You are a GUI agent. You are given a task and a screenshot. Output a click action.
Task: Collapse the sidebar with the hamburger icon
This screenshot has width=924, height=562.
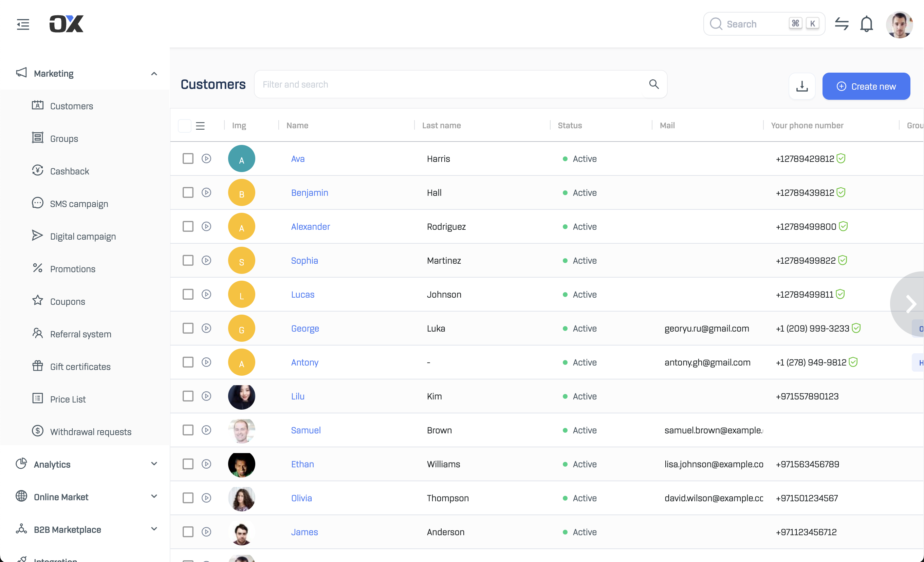coord(23,24)
